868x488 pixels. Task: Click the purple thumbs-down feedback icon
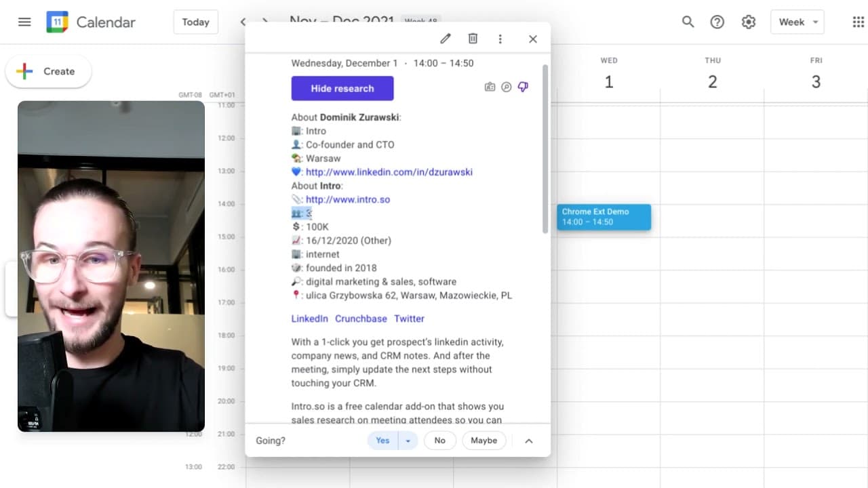click(x=523, y=87)
